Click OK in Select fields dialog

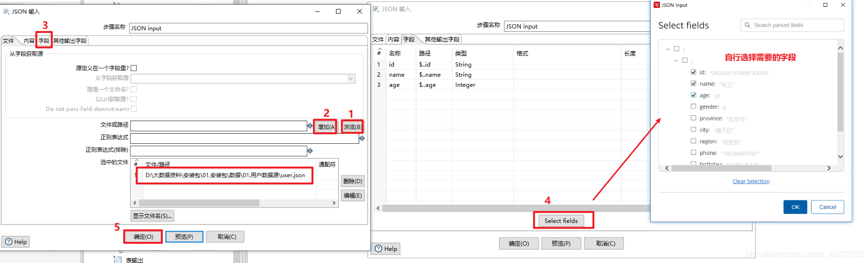point(795,207)
